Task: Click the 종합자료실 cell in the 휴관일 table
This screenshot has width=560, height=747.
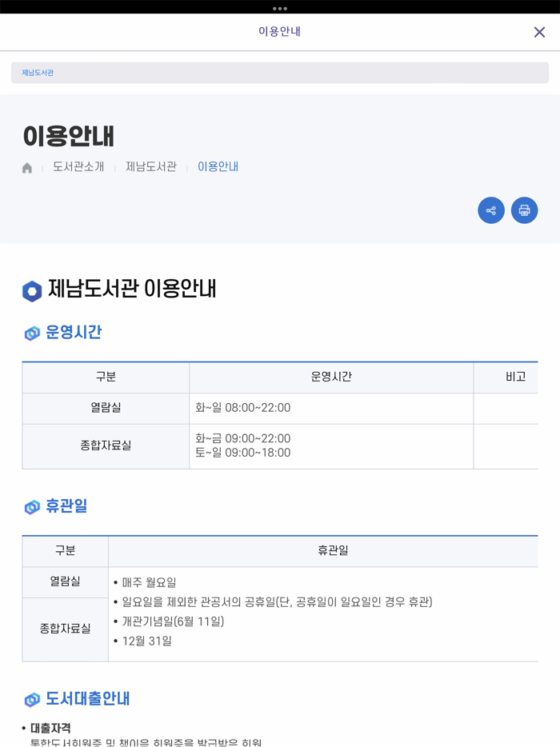Action: pos(65,629)
